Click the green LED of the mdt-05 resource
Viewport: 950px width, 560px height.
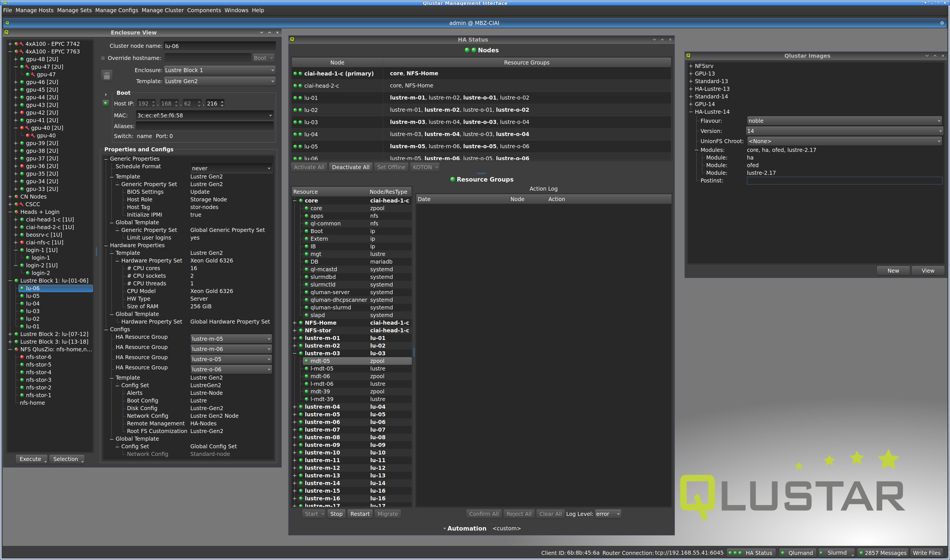(x=306, y=361)
